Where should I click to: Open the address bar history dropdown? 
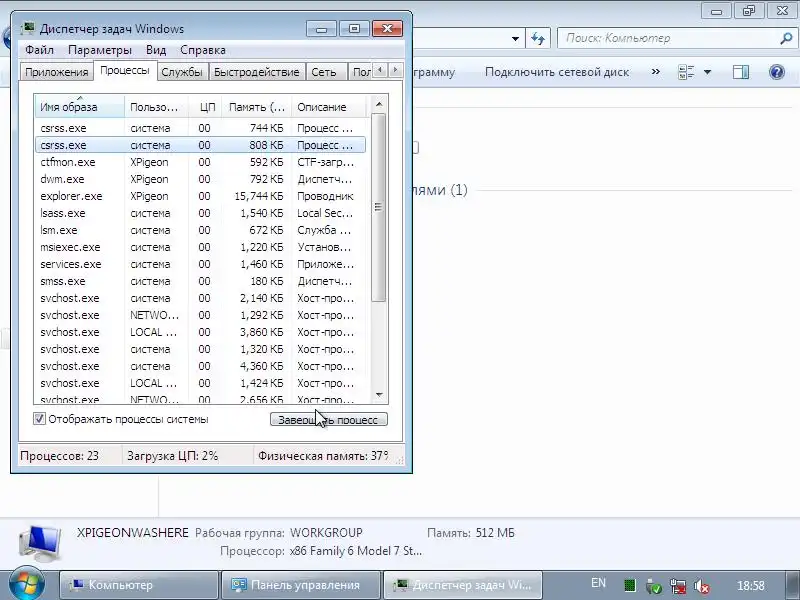click(x=515, y=39)
